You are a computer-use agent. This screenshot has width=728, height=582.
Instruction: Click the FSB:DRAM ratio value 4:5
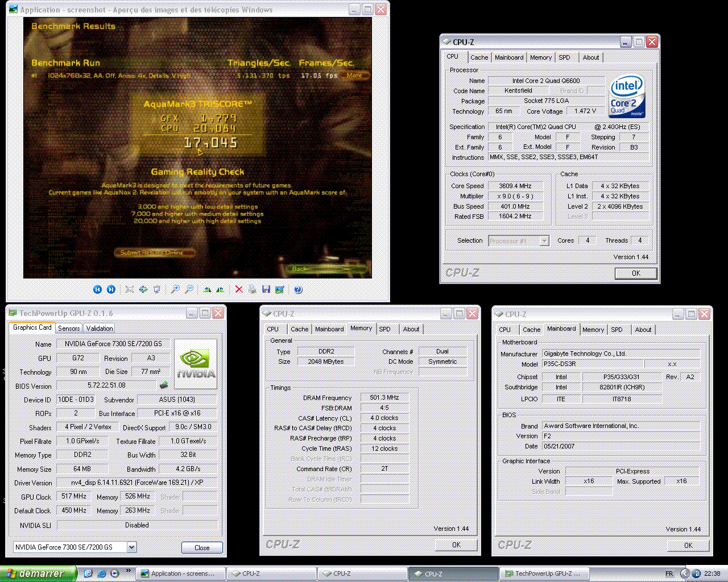[x=384, y=408]
